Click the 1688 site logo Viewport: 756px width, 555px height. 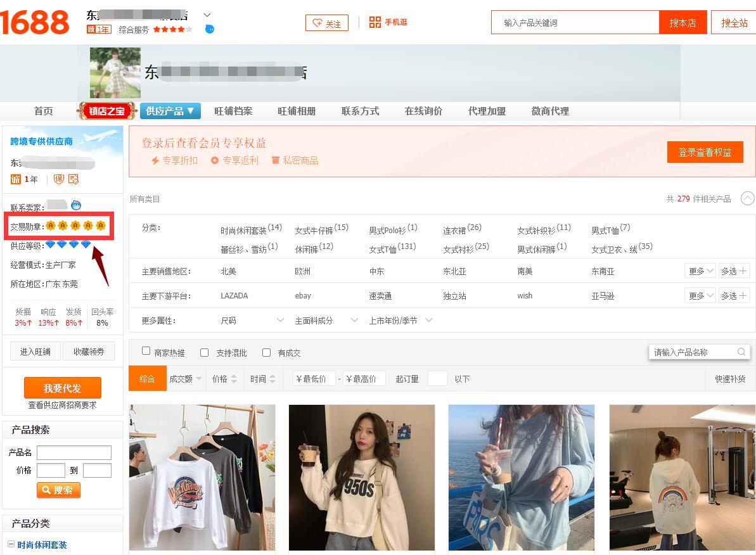tap(35, 22)
